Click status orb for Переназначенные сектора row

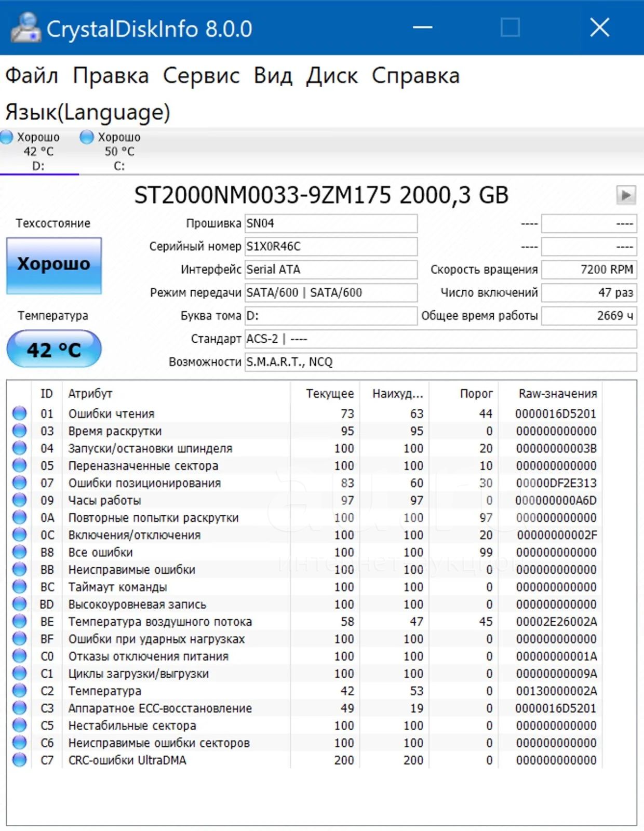tap(20, 465)
